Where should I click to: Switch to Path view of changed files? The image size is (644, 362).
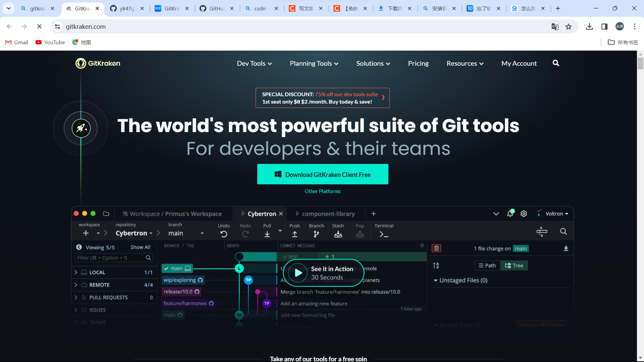[487, 265]
